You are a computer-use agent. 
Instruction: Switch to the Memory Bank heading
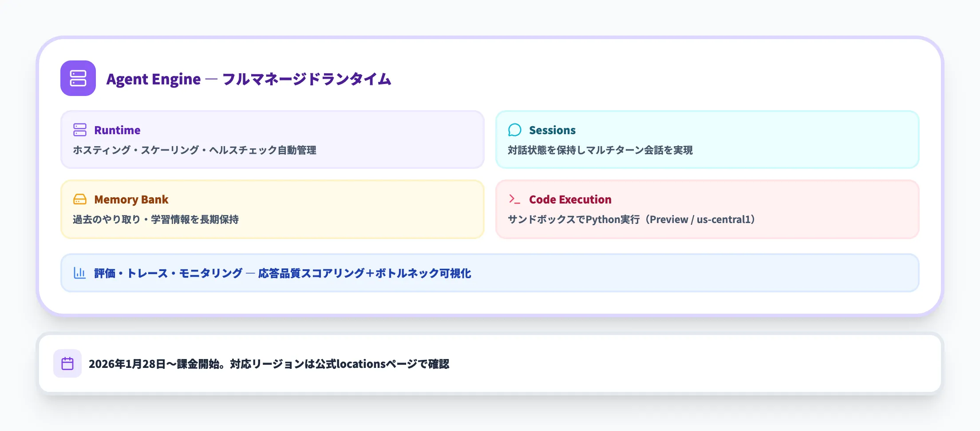tap(130, 200)
